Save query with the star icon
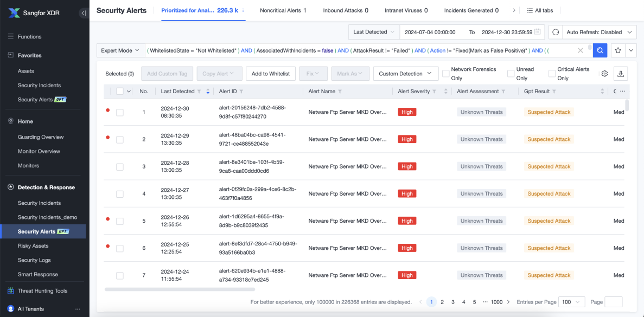Viewport: 644px width, 317px height. click(x=618, y=50)
